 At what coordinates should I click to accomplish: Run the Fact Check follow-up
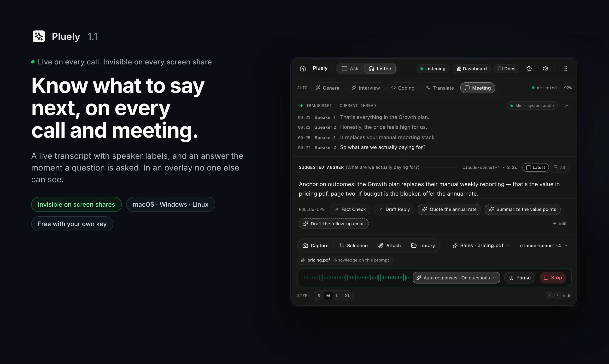(350, 210)
